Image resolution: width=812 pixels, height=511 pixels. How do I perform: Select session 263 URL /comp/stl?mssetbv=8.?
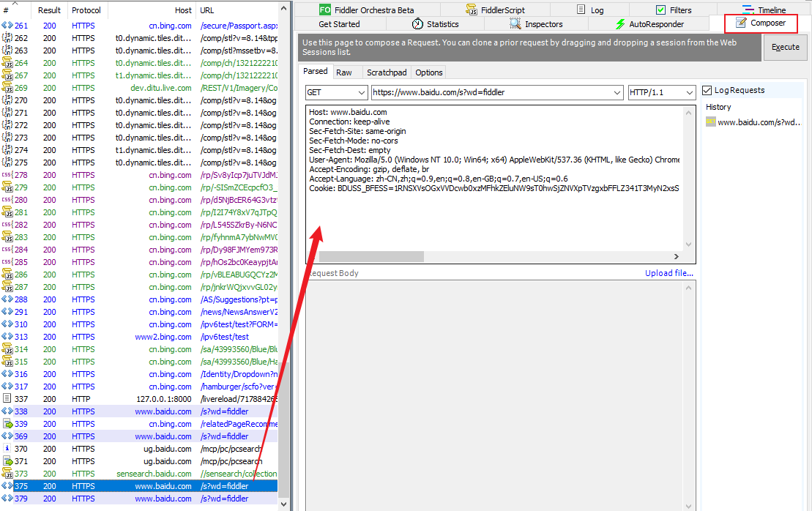tap(239, 51)
